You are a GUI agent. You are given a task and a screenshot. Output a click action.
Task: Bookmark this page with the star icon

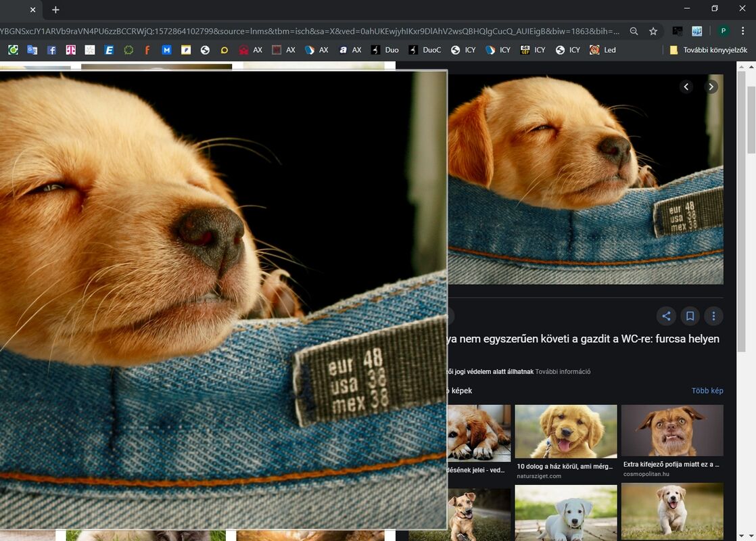653,31
